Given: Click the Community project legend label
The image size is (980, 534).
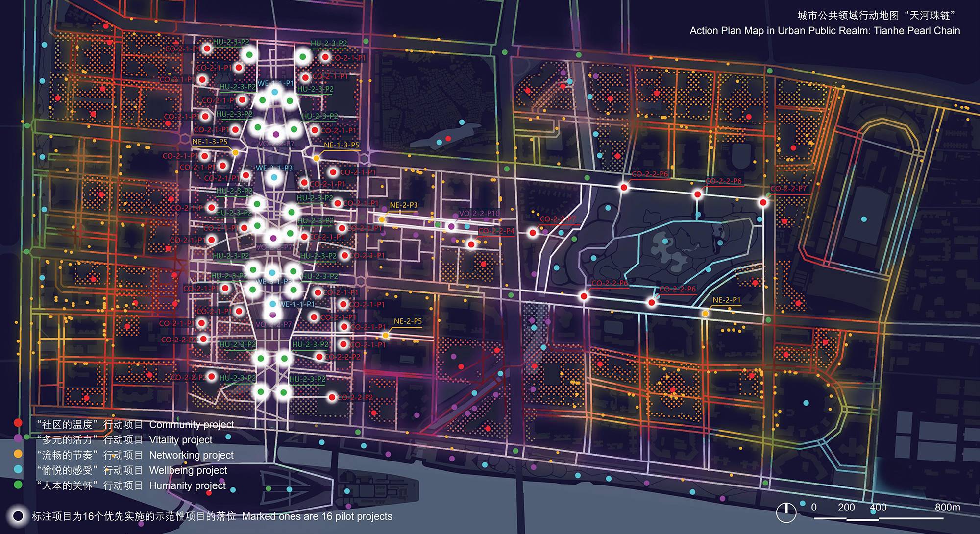Looking at the screenshot, I should pos(191,424).
